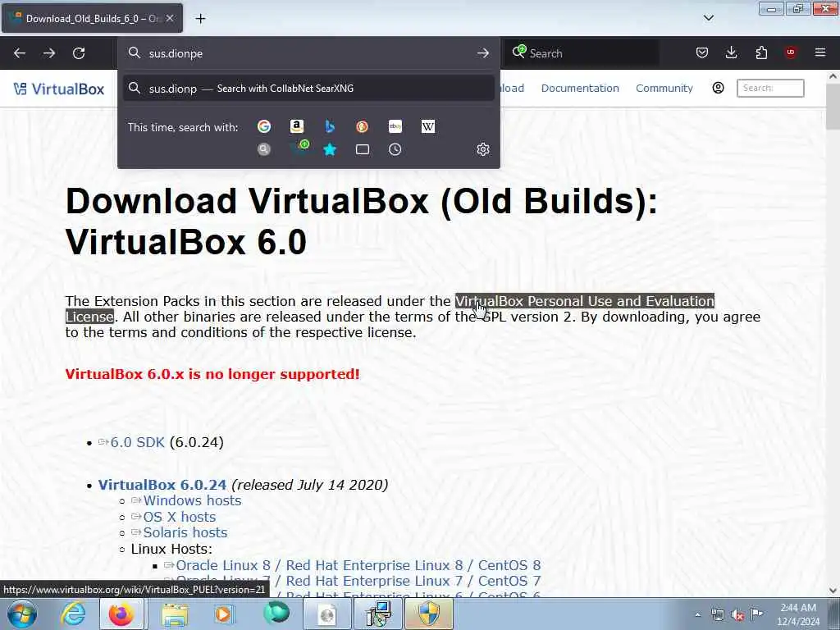Download the Windows hosts build

tap(192, 500)
